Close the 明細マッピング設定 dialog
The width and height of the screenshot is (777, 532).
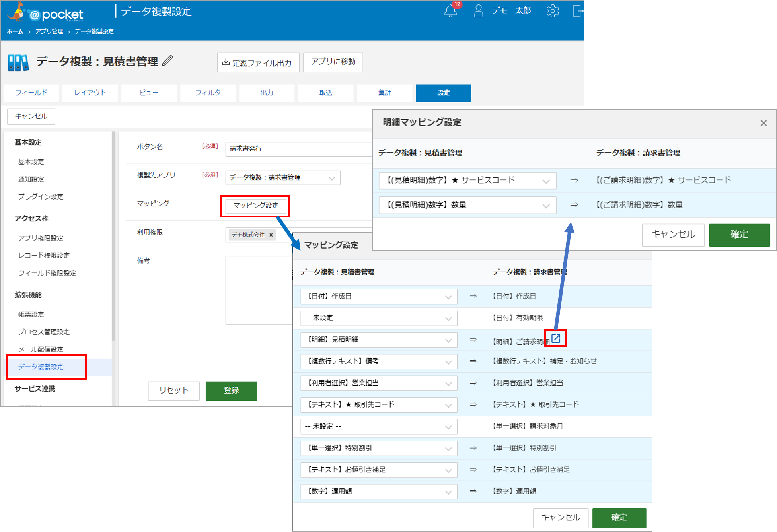pos(763,123)
